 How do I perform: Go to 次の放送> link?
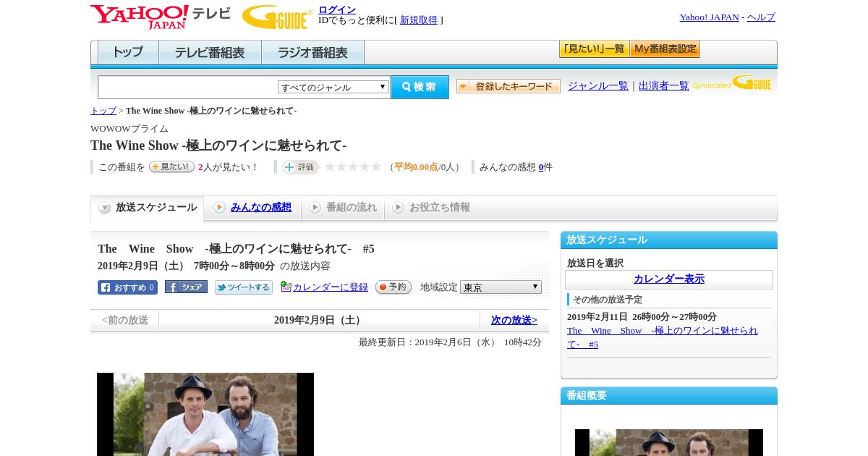pos(514,320)
